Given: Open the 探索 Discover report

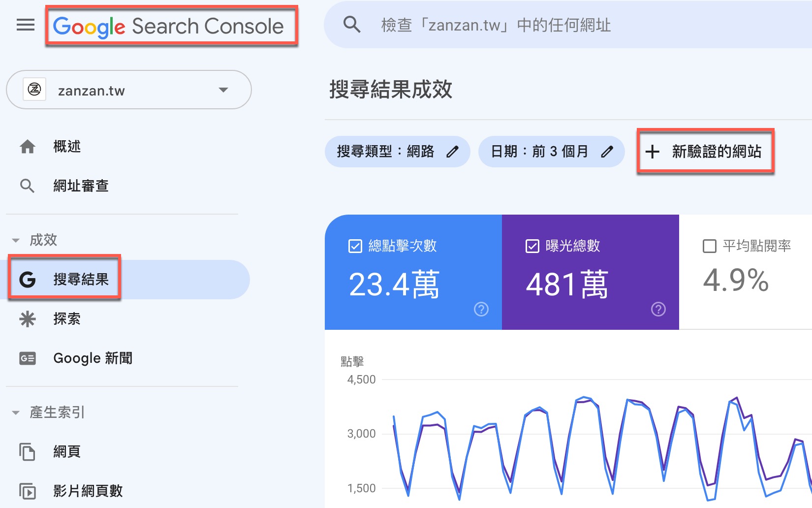Looking at the screenshot, I should click(67, 319).
